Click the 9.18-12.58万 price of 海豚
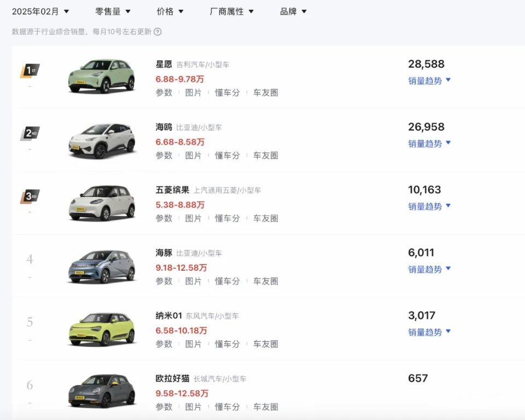This screenshot has height=420, width=525. (x=181, y=268)
